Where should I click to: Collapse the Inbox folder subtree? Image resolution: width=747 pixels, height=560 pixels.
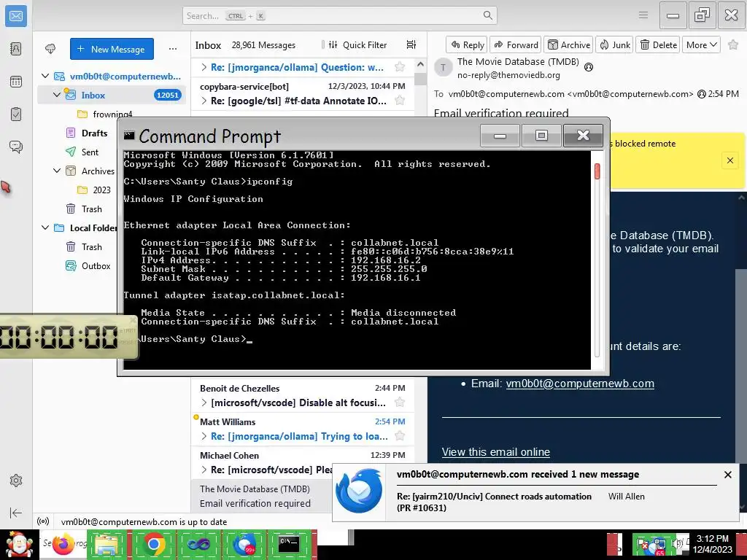point(57,95)
